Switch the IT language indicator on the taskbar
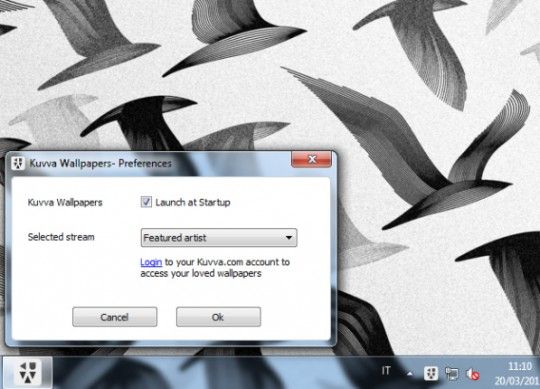This screenshot has width=540, height=389. point(386,371)
